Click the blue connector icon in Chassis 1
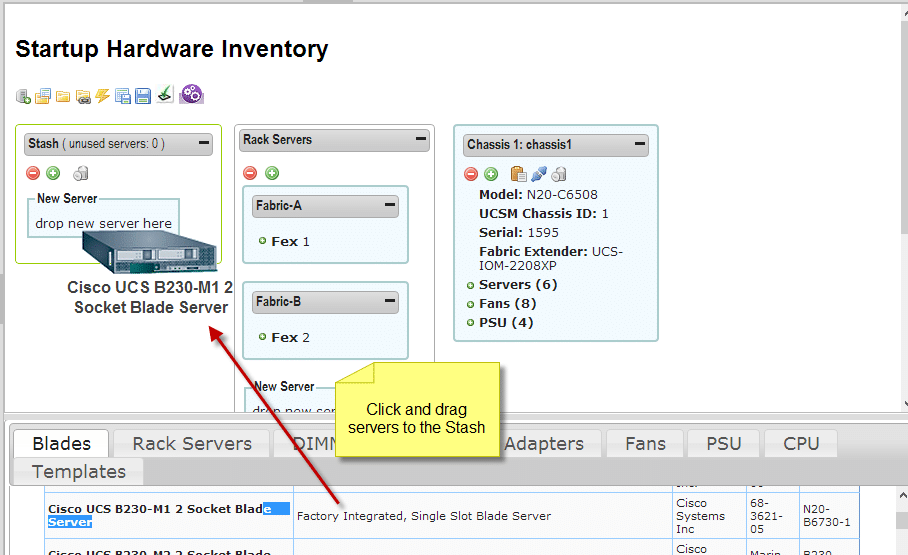The height and width of the screenshot is (555, 908). click(538, 174)
